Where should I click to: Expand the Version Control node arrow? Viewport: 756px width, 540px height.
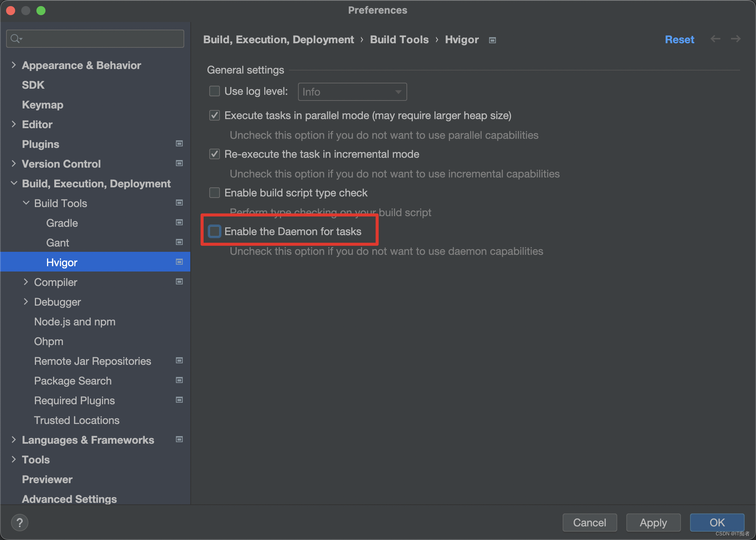click(x=14, y=164)
